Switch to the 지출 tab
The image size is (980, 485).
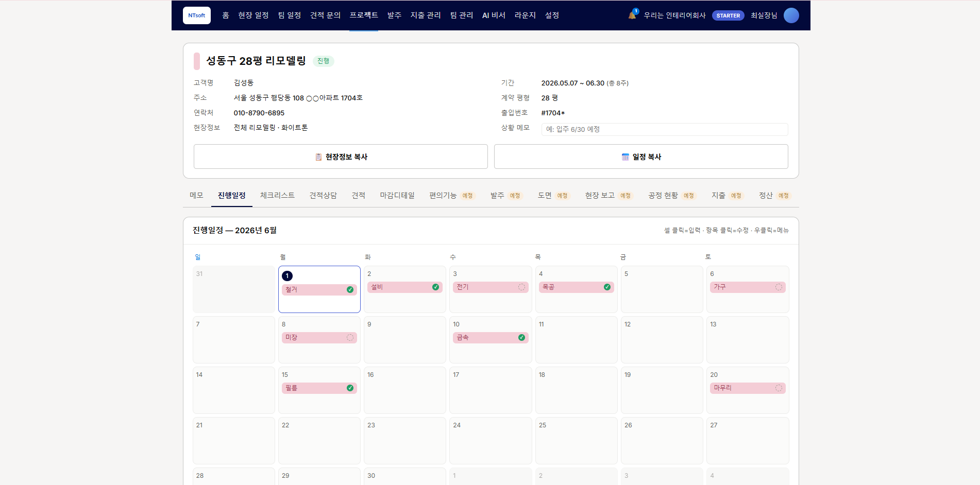click(727, 196)
